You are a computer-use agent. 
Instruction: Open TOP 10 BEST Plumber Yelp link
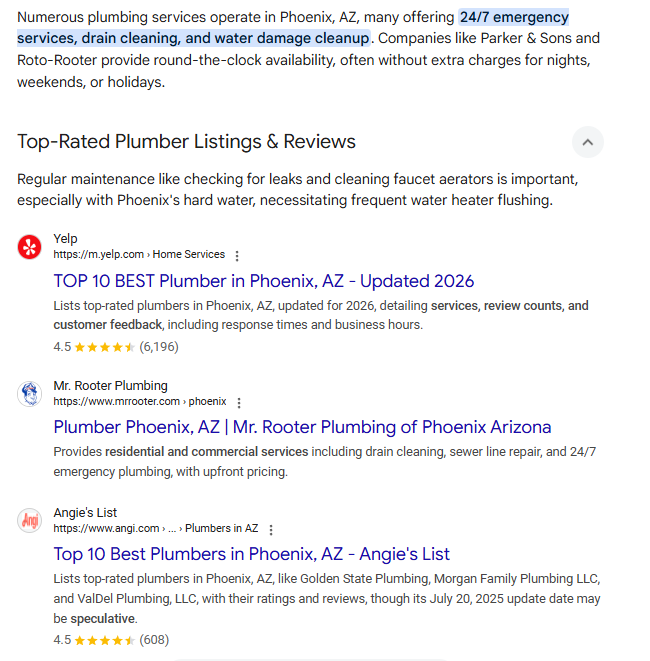click(264, 281)
